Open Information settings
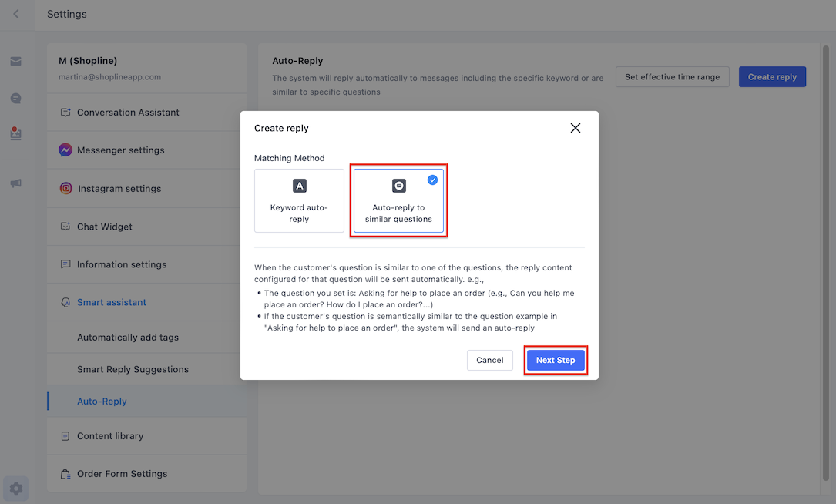The image size is (836, 504). pos(146,264)
